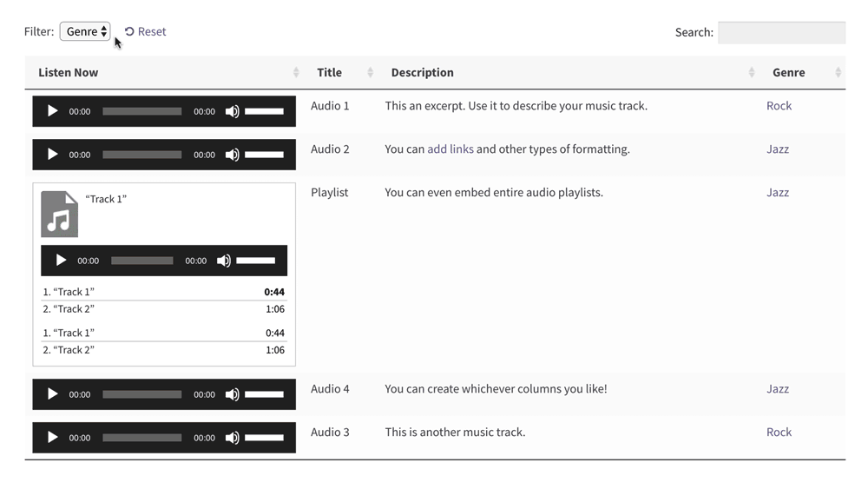Click 'This is another music track.' description

click(455, 432)
